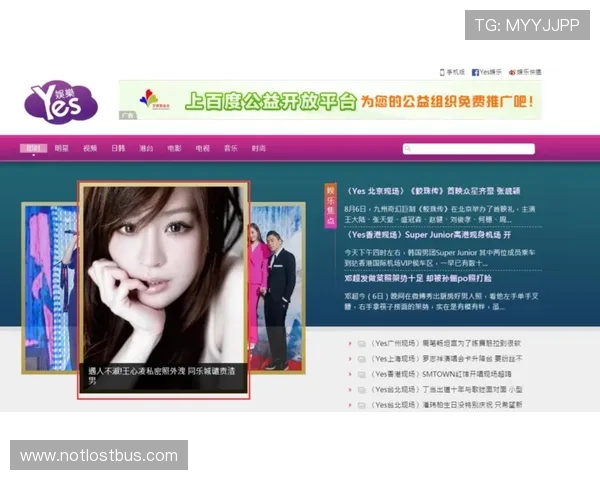Click the 百度公益开放平台 banner ad
The width and height of the screenshot is (600, 480).
(330, 100)
